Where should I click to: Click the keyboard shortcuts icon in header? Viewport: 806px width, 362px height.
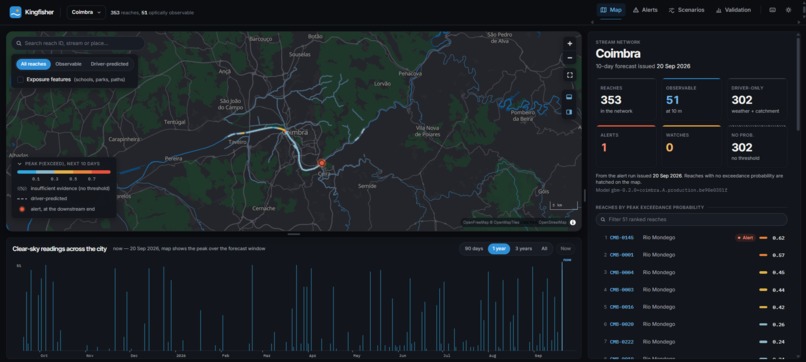[772, 10]
